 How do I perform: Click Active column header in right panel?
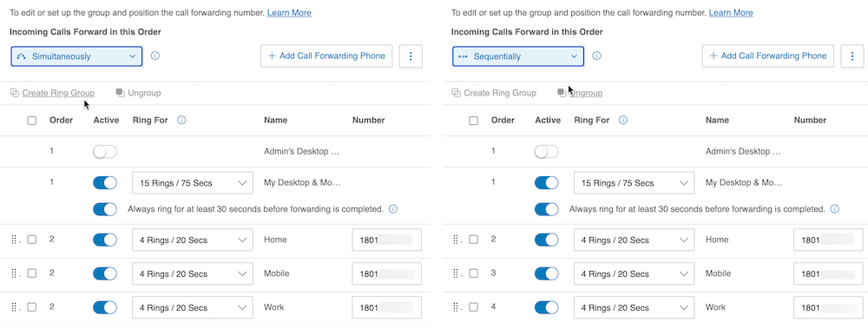[548, 120]
